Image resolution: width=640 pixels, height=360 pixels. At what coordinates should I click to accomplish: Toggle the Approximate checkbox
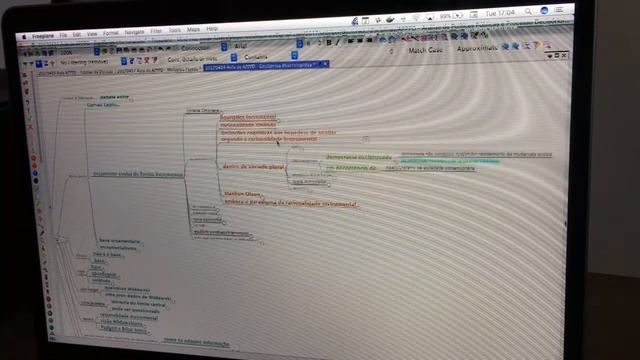(477, 48)
